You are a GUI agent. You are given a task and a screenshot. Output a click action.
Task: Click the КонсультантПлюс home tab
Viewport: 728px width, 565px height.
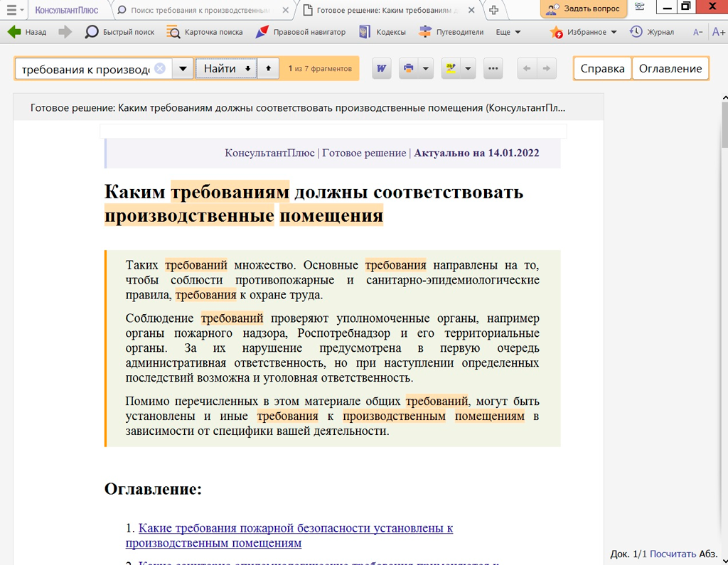tap(66, 10)
